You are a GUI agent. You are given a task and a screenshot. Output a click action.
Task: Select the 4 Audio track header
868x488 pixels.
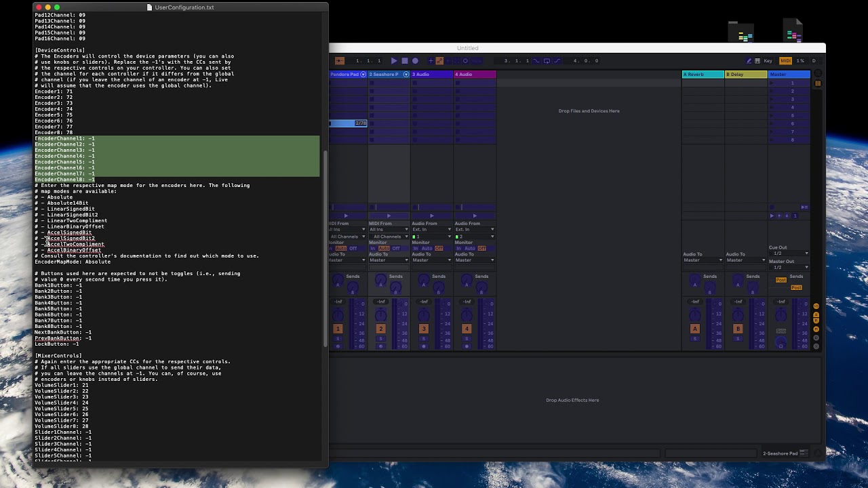click(x=475, y=74)
